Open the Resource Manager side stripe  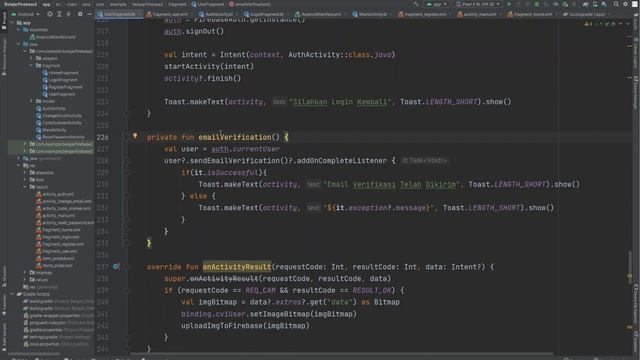4,57
